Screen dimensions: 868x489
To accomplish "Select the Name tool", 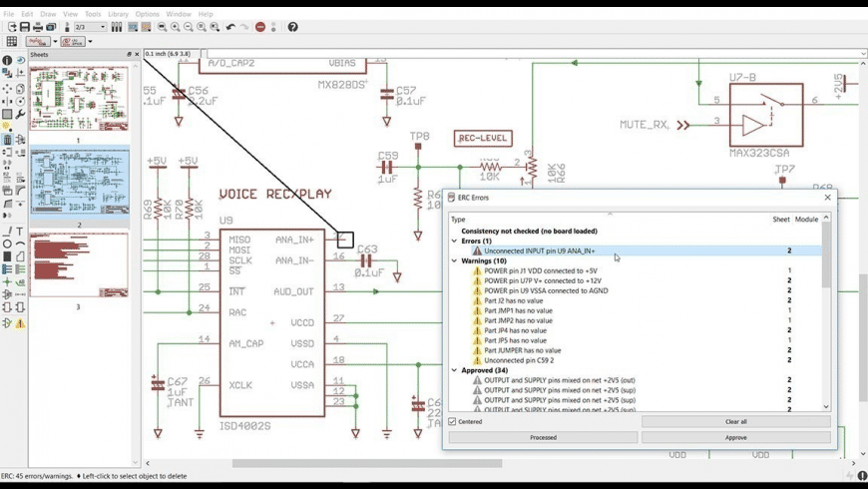I will coord(7,178).
